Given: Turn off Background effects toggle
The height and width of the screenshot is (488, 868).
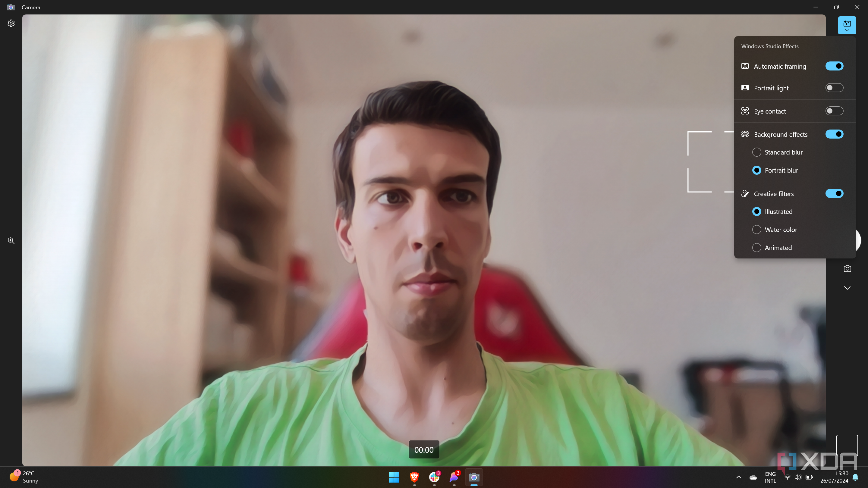Looking at the screenshot, I should [834, 134].
